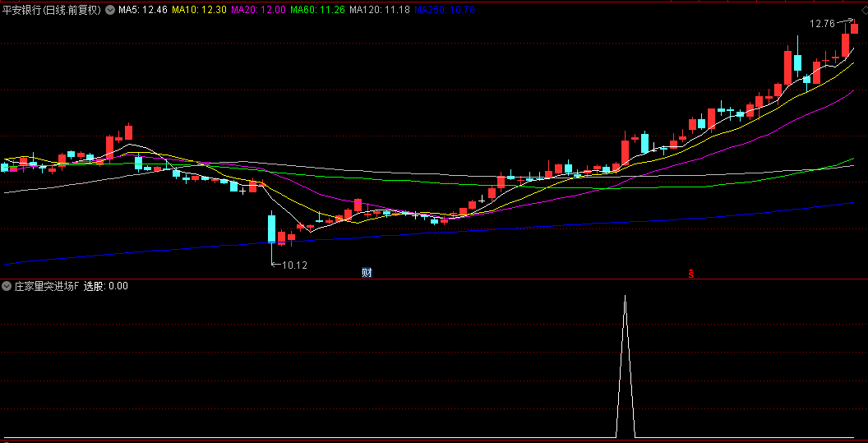Click the MA250: 10.78 label
Viewport: 868px width, 443px height.
point(445,9)
